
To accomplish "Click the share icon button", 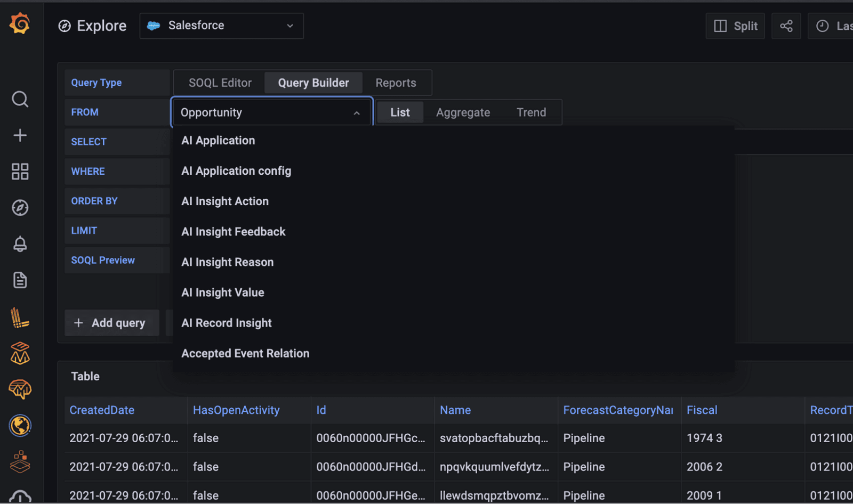I will [786, 26].
